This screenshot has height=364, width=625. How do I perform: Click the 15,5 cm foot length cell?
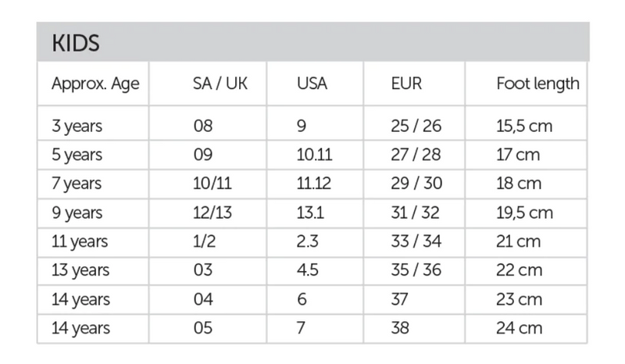pos(524,126)
